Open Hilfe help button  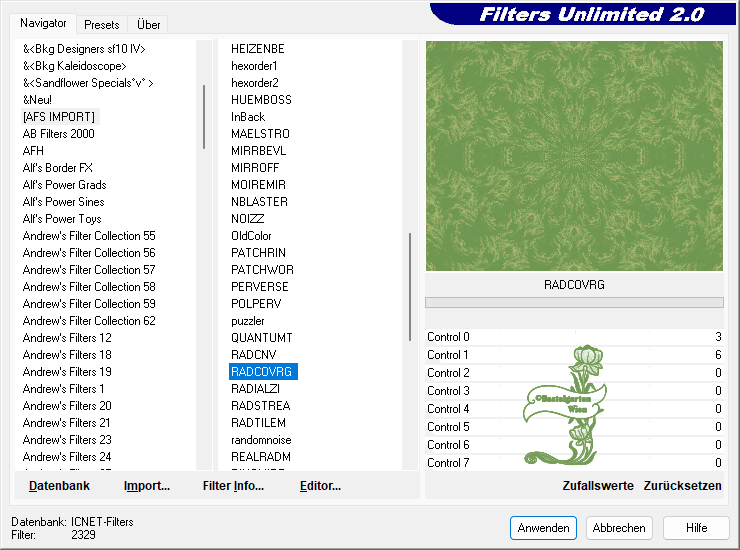pyautogui.click(x=696, y=528)
